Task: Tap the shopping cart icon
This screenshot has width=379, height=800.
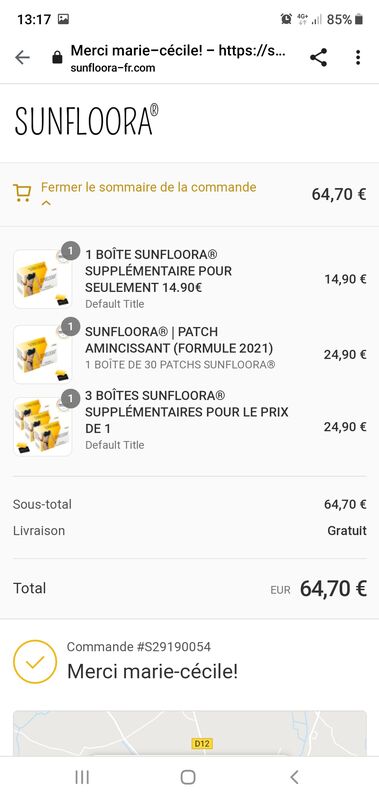Action: [x=22, y=193]
